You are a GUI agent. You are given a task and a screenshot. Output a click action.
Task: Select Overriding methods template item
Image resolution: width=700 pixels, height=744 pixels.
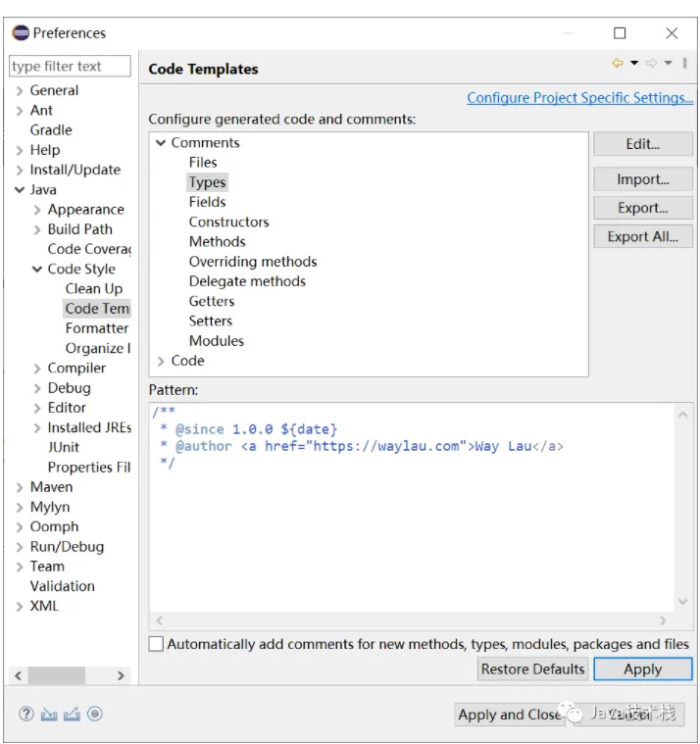coord(253,262)
